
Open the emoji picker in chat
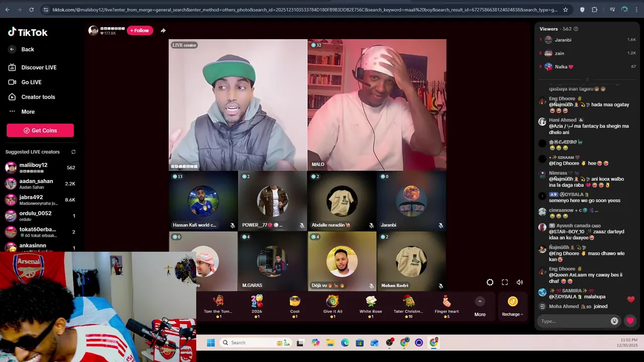(614, 321)
